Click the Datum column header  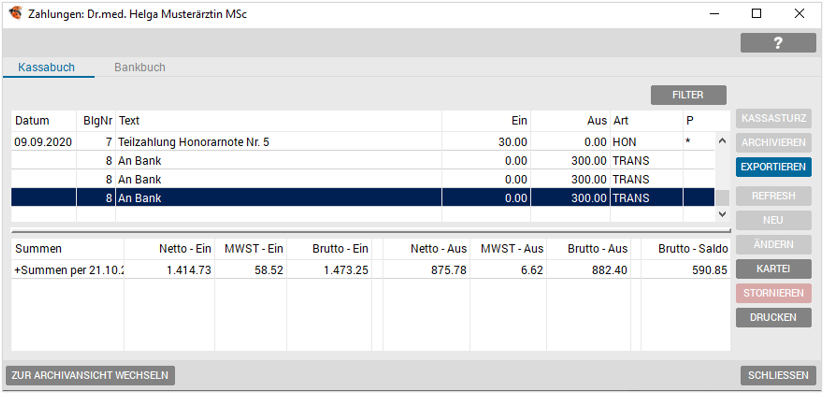click(32, 121)
